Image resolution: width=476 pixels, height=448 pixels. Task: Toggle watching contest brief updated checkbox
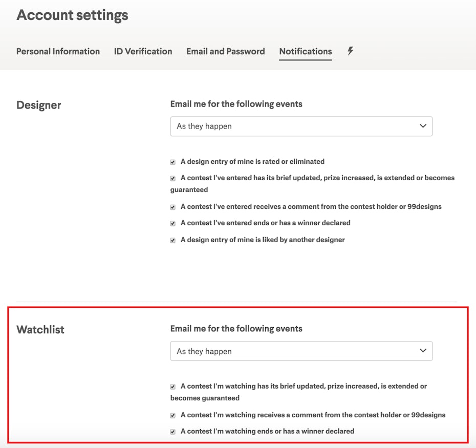pyautogui.click(x=173, y=387)
